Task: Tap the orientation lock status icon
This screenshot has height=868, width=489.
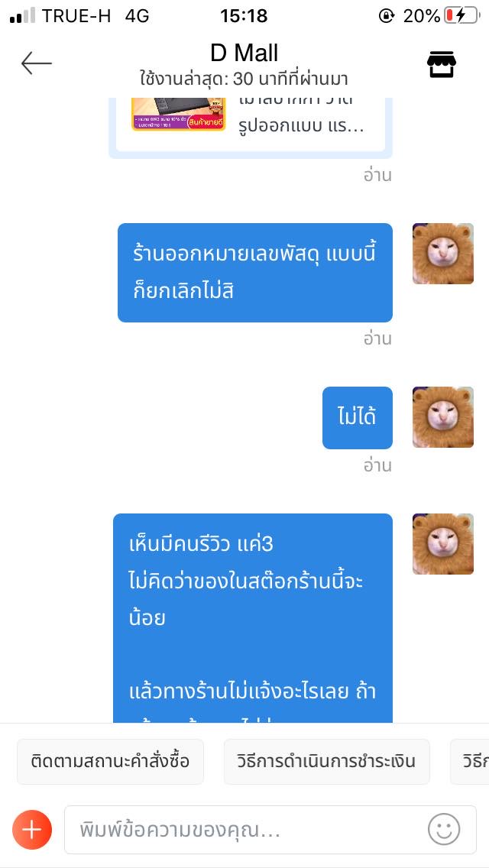Action: click(386, 16)
